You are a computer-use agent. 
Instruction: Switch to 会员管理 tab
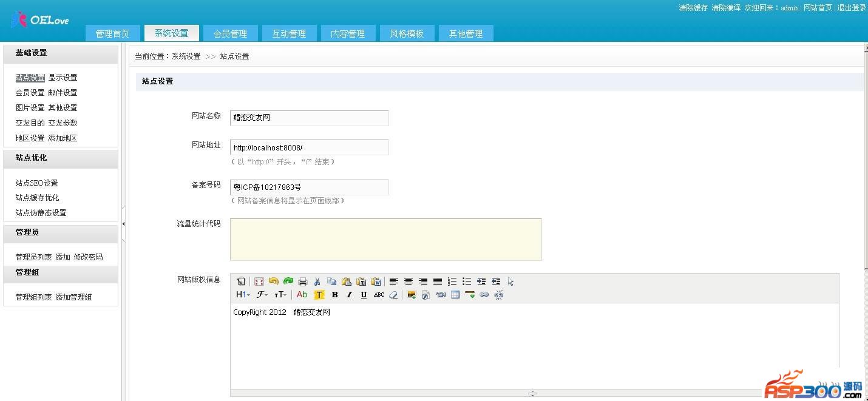(x=231, y=33)
